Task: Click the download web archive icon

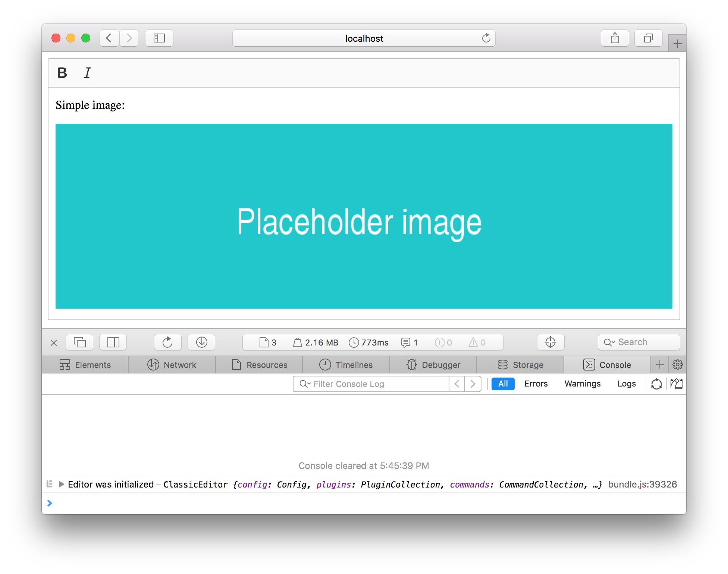Action: click(201, 342)
